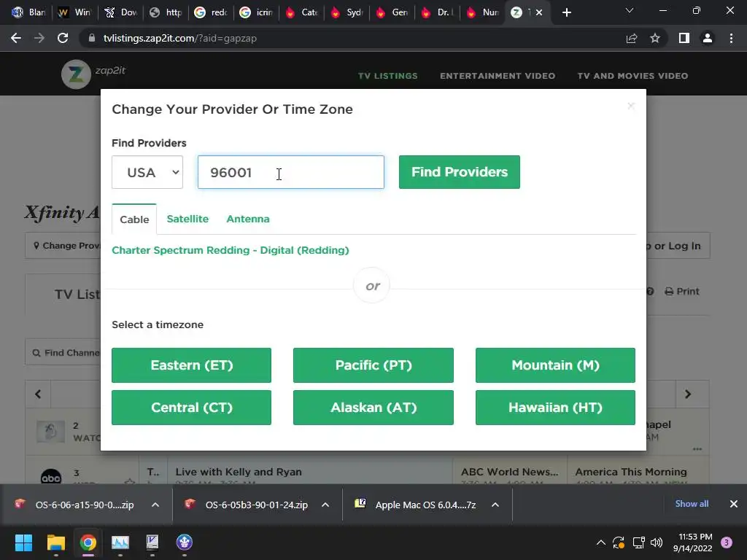The width and height of the screenshot is (747, 560).
Task: Click the address bar URL
Action: (x=179, y=38)
